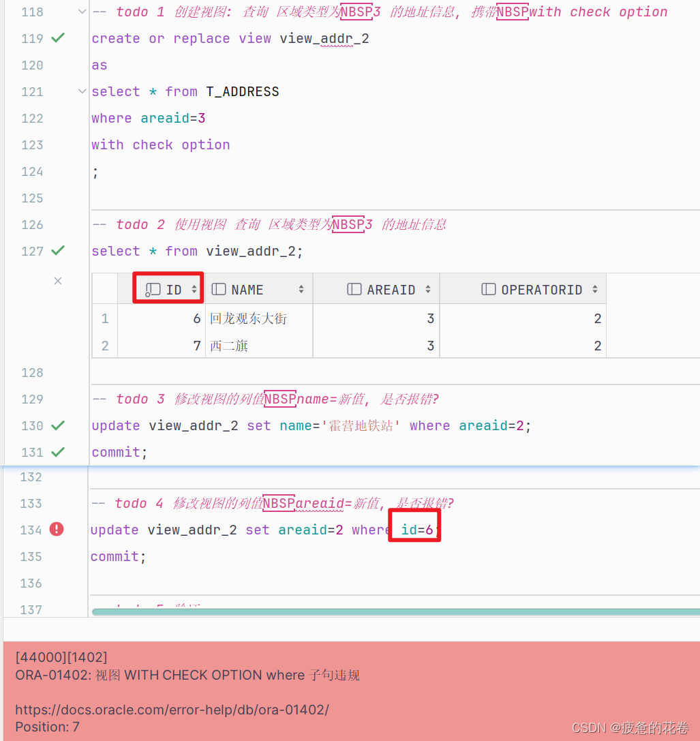The image size is (700, 741).
Task: Click the green checkmark on line 130
Action: point(58,425)
